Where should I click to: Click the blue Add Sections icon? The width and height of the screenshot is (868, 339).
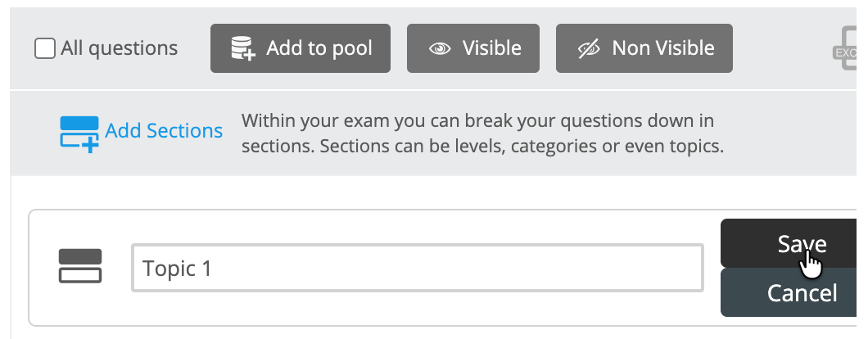pyautogui.click(x=79, y=132)
